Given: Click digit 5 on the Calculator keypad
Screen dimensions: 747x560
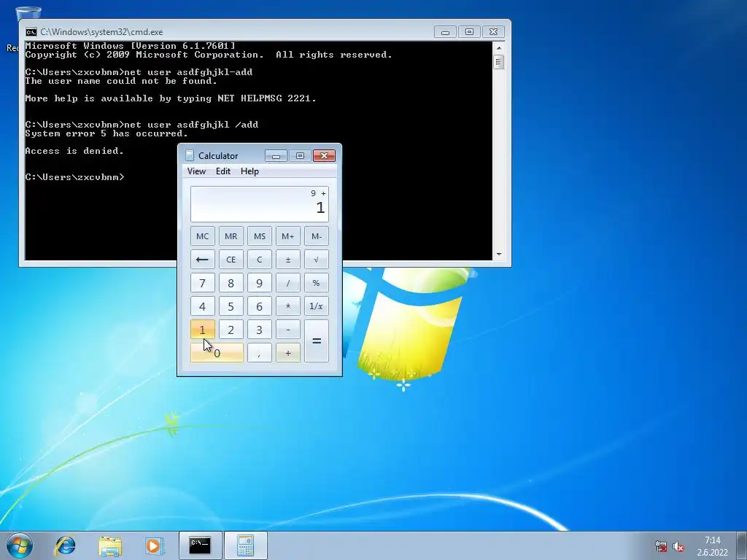Looking at the screenshot, I should [231, 306].
